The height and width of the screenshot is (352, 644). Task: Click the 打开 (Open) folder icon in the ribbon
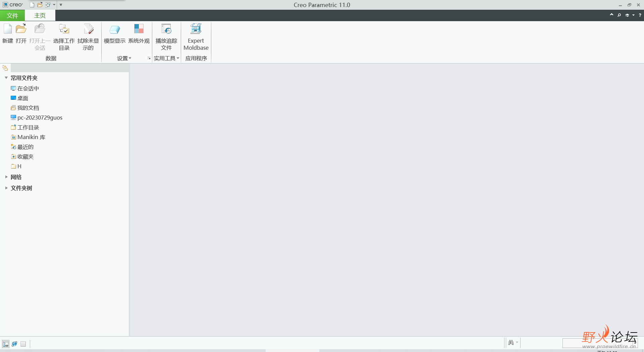click(21, 34)
